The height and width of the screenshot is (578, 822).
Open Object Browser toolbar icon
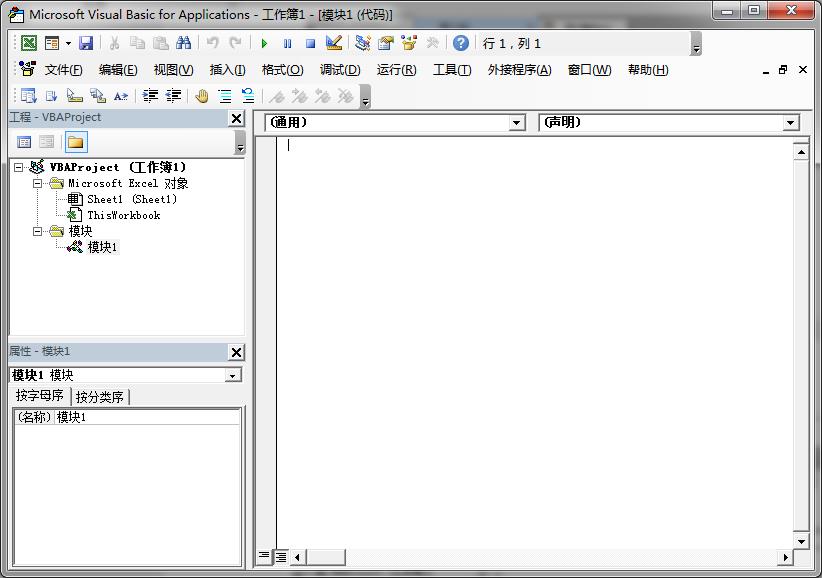408,43
